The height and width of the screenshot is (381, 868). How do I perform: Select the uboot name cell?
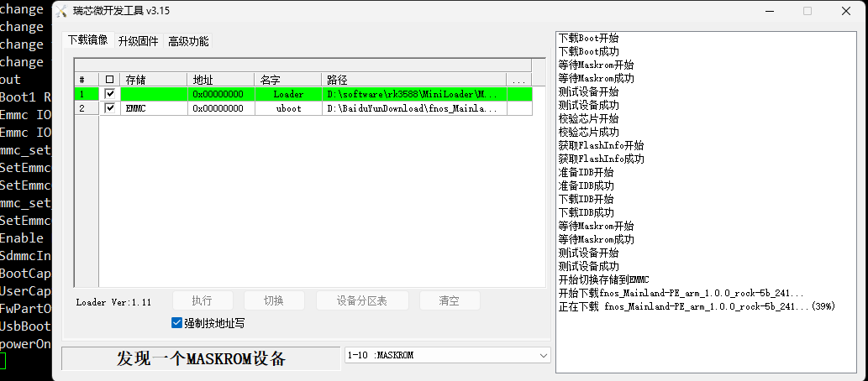coord(288,108)
